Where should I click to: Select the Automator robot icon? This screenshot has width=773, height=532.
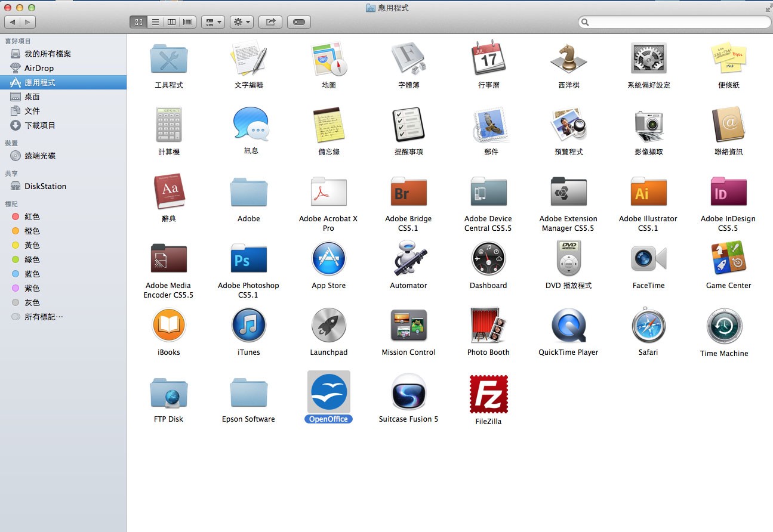(409, 259)
